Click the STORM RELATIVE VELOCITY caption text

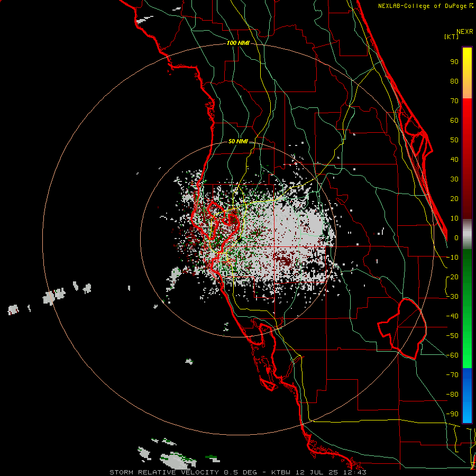(164, 472)
